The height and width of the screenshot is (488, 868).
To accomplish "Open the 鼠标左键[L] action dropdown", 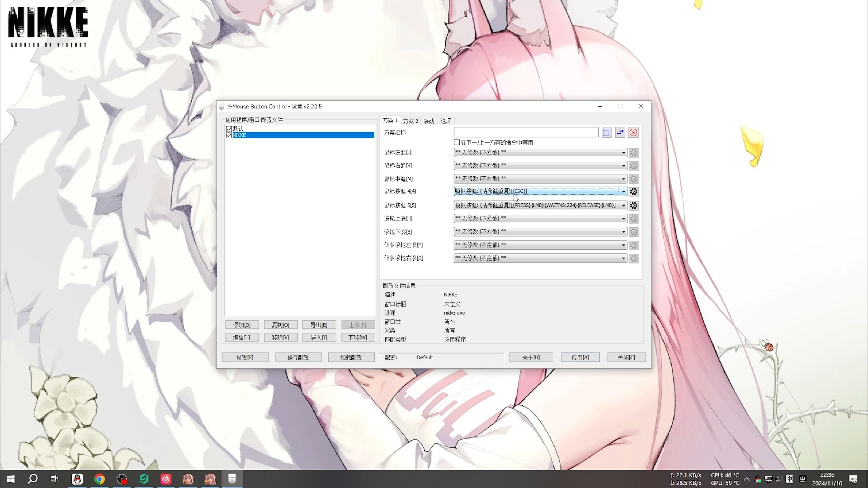I will (540, 153).
